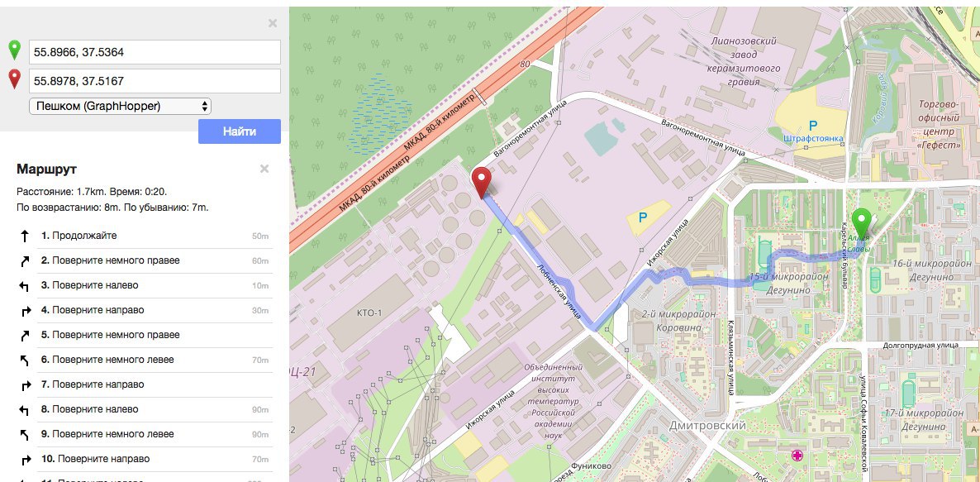980x482 pixels.
Task: Close the Маршрут directions panel
Action: (x=264, y=169)
